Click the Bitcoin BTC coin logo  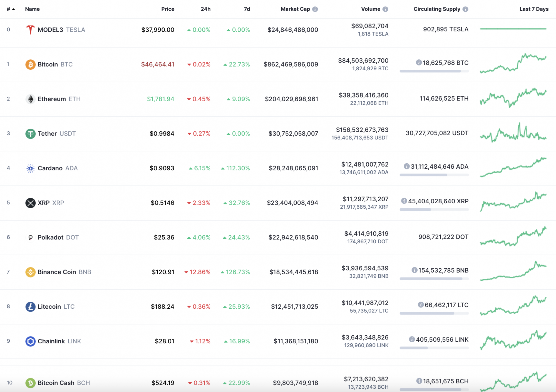(x=31, y=64)
